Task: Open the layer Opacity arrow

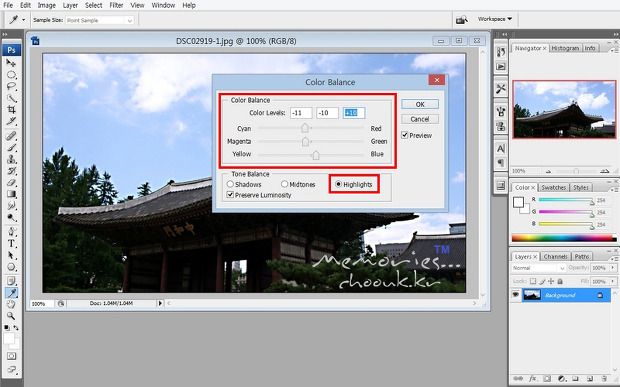Action: (x=613, y=268)
